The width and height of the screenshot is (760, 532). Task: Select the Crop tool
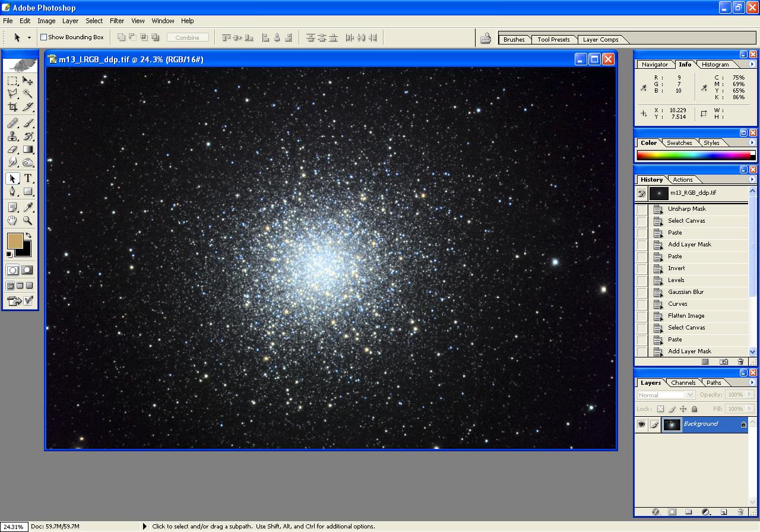12,107
